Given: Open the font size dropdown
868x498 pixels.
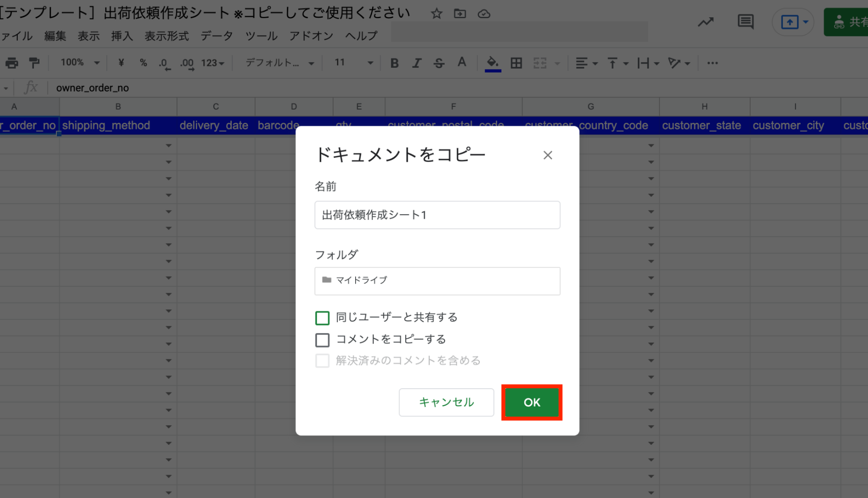Looking at the screenshot, I should [x=352, y=62].
